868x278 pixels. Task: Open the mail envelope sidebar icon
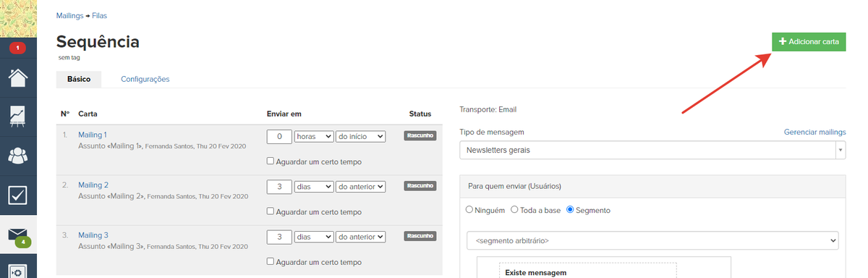click(18, 235)
